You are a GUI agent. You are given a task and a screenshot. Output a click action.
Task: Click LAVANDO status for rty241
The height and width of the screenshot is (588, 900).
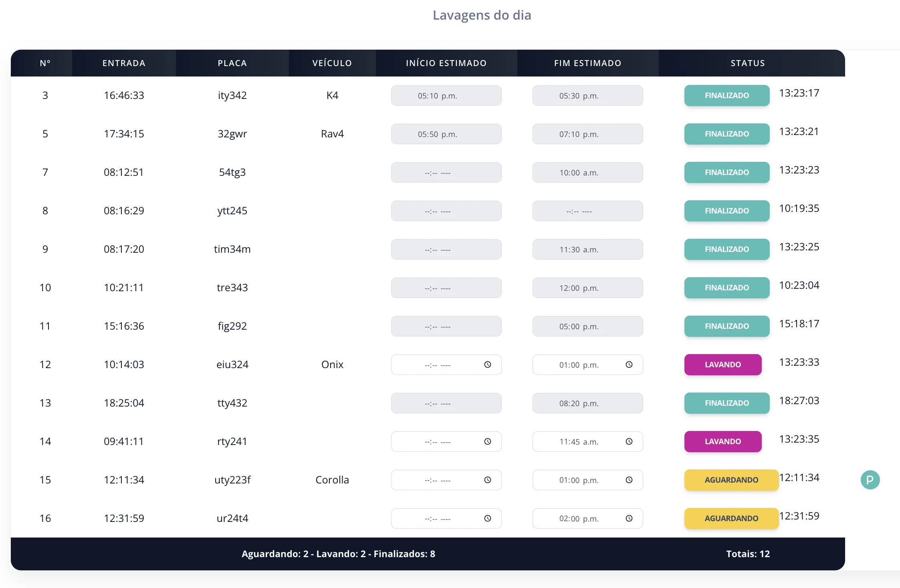(723, 441)
